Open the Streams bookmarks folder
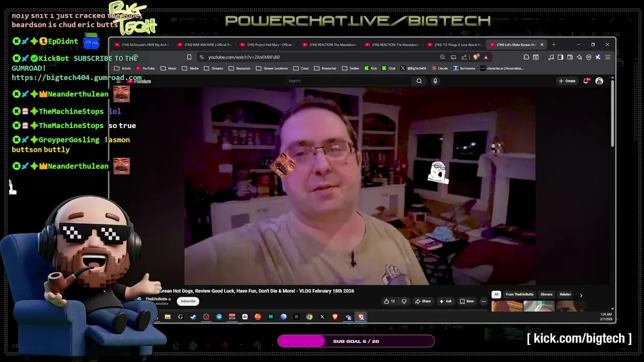644x362 pixels. pyautogui.click(x=213, y=68)
